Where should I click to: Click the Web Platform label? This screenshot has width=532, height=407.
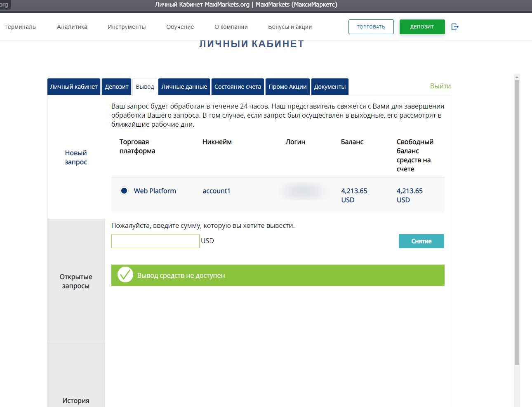[155, 191]
